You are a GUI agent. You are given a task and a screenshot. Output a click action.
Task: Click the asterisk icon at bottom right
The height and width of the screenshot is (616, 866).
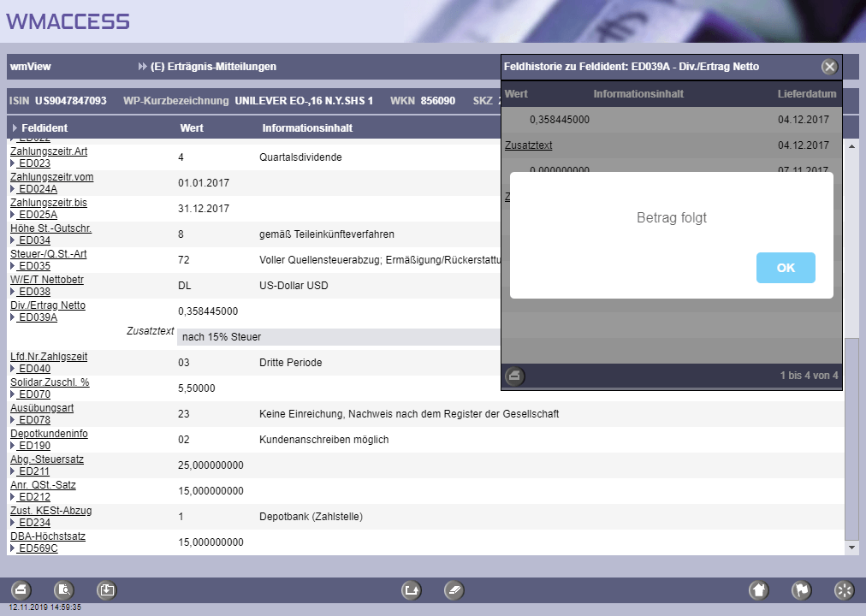[844, 589]
